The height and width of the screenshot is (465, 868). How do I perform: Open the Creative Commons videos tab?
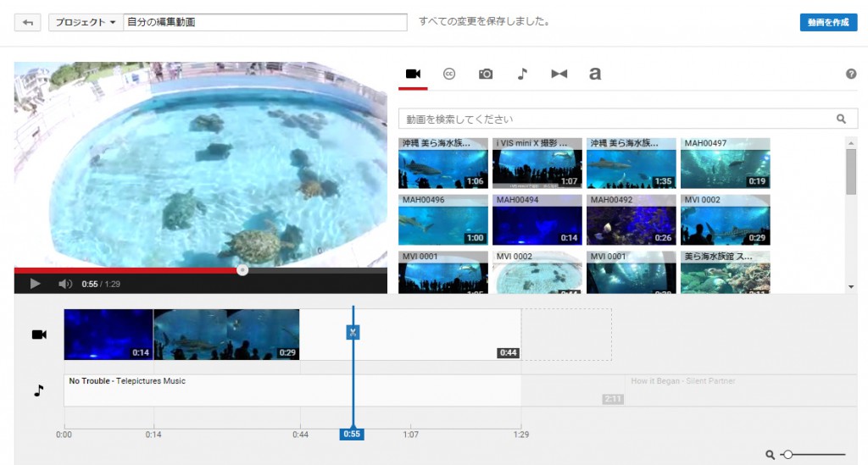(x=449, y=74)
